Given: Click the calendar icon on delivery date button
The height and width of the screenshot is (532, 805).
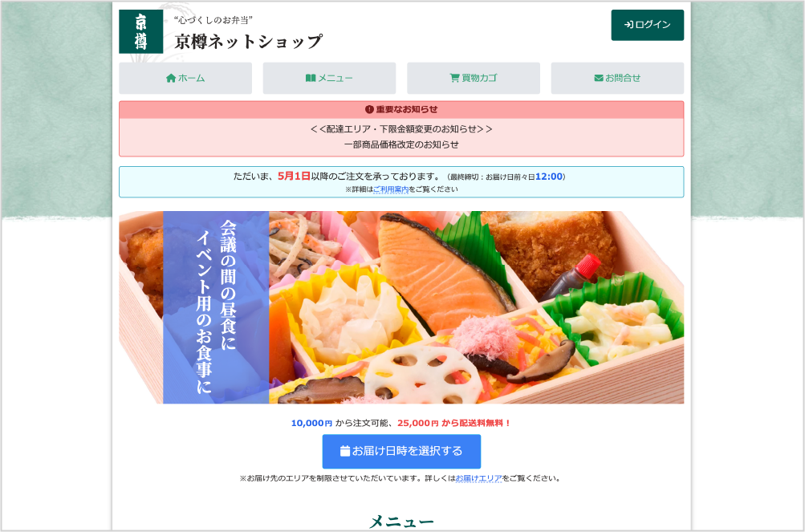Looking at the screenshot, I should [x=345, y=451].
